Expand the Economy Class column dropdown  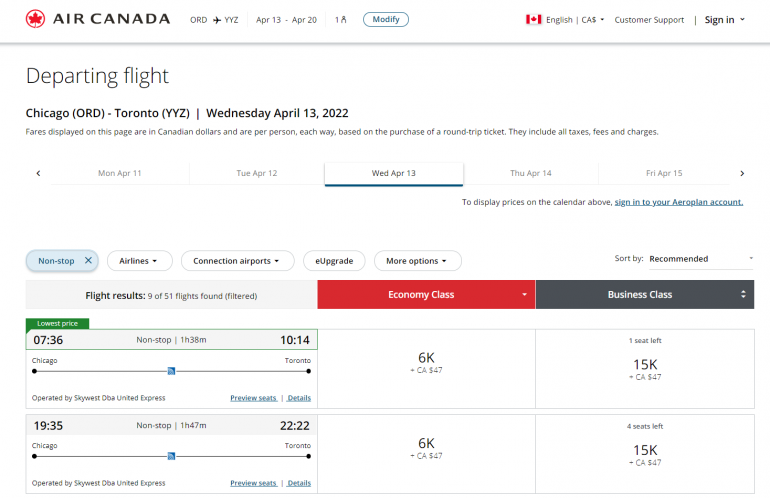[x=524, y=295]
